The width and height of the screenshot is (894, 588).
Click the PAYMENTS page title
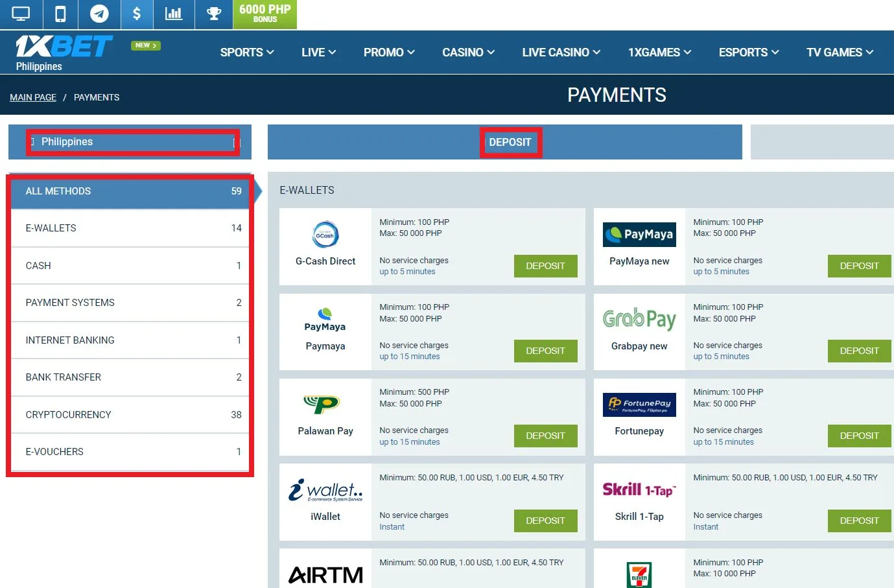coord(617,95)
